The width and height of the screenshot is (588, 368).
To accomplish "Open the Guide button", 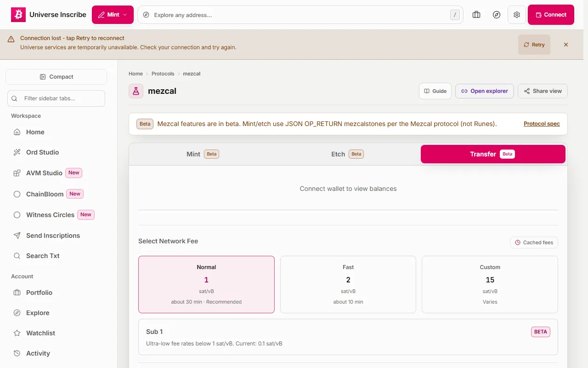I will pyautogui.click(x=435, y=91).
